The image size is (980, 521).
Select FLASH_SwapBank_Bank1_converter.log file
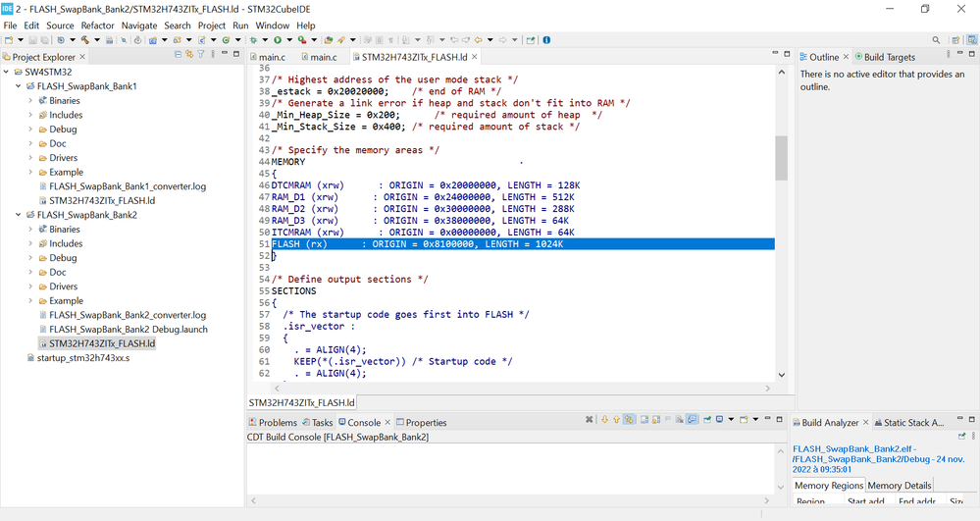tap(128, 186)
